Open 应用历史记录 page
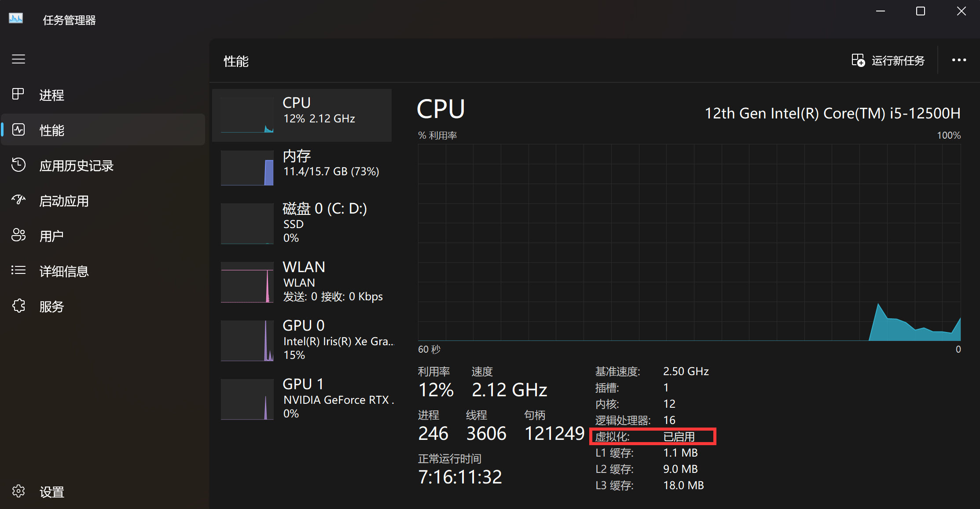Viewport: 980px width, 509px height. point(103,165)
